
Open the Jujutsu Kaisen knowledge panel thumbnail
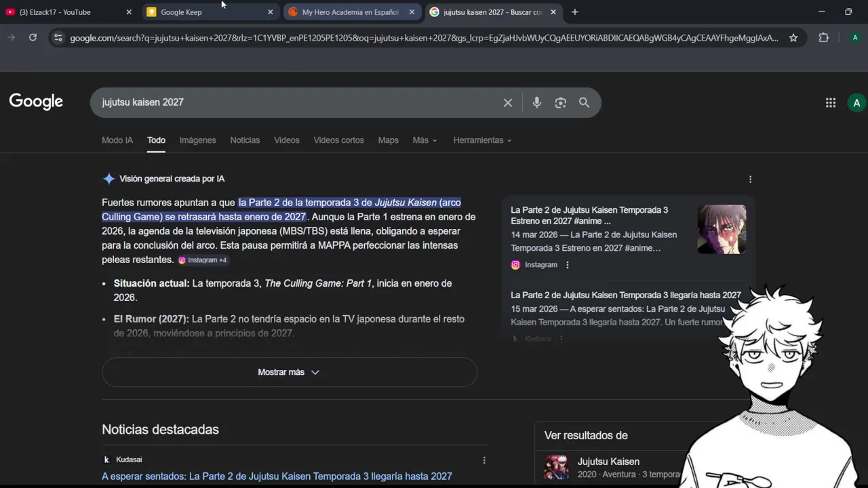(x=557, y=468)
